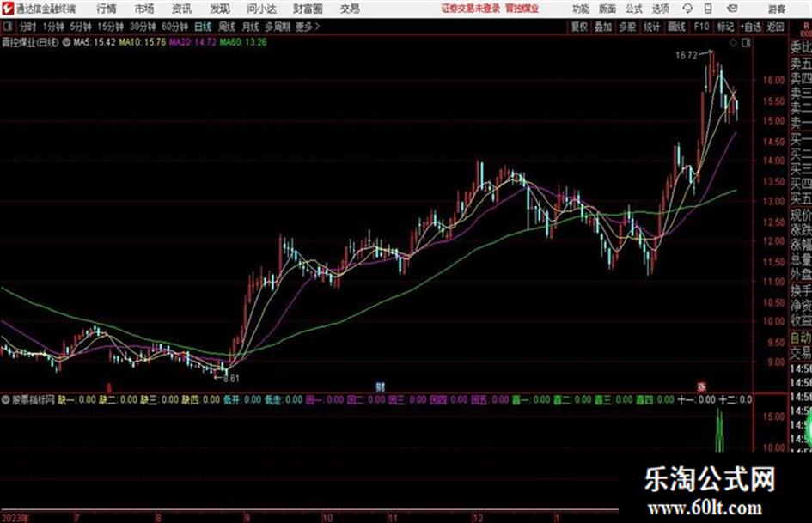The height and width of the screenshot is (523, 812).
Task: Switch to 30分钟 period
Action: [x=143, y=27]
